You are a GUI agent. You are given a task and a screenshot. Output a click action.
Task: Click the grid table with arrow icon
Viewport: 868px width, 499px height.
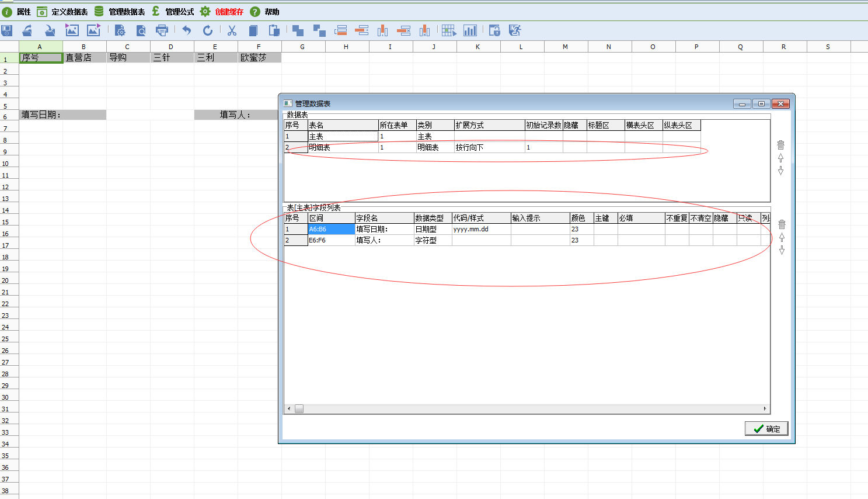pos(449,30)
